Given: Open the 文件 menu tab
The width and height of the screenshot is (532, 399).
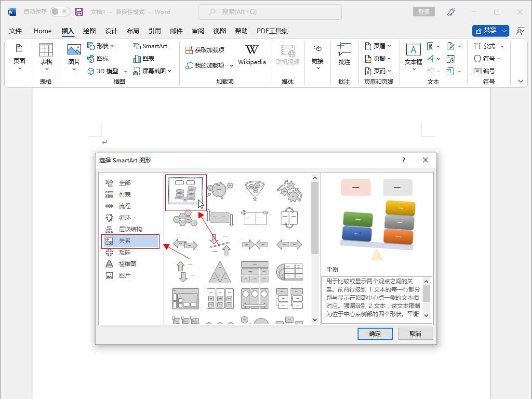Looking at the screenshot, I should (15, 31).
